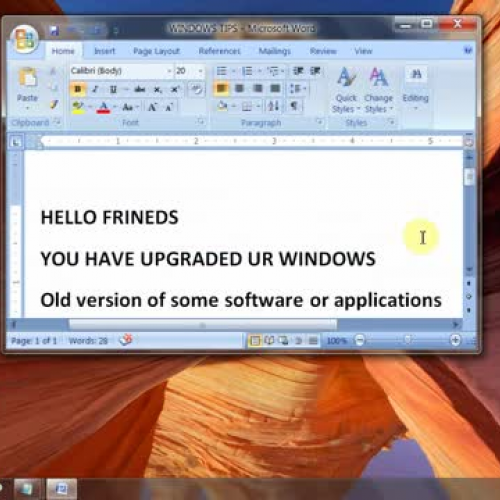Open the Calibri (Body) font name dropdown
Screen dimensions: 500x500
(169, 71)
